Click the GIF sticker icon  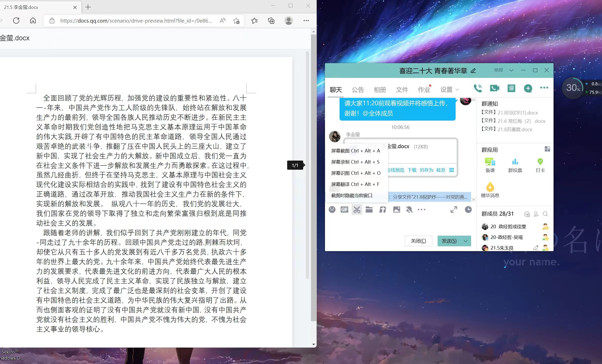tap(344, 210)
